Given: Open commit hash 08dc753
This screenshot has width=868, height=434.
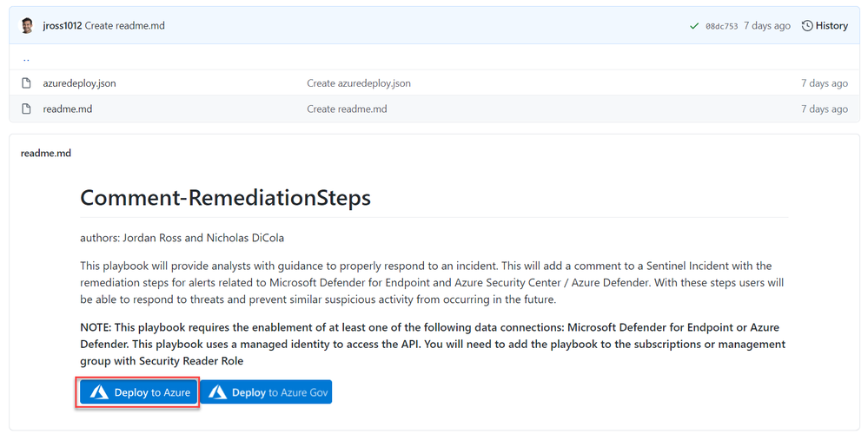Looking at the screenshot, I should tap(721, 26).
